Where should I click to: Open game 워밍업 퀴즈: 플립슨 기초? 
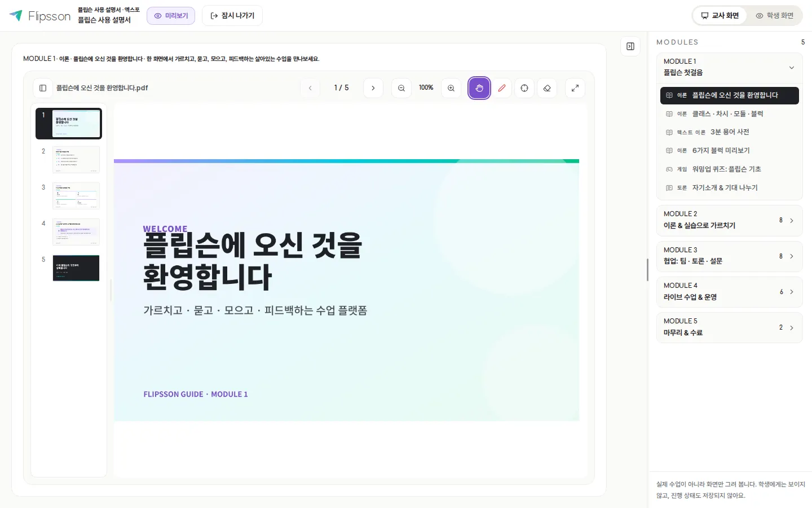pyautogui.click(x=729, y=169)
